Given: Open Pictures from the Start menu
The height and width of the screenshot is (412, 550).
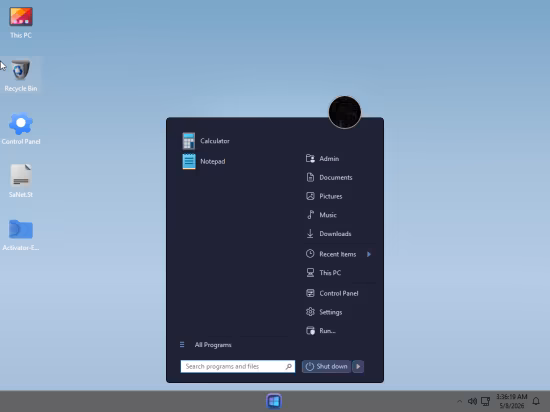Looking at the screenshot, I should [324, 196].
